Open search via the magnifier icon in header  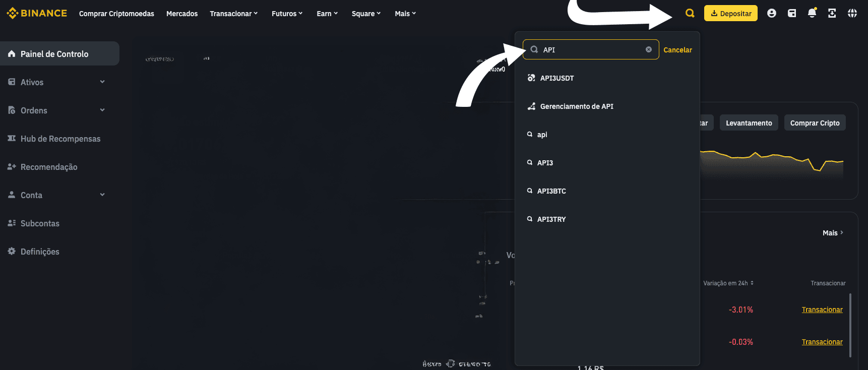tap(690, 14)
